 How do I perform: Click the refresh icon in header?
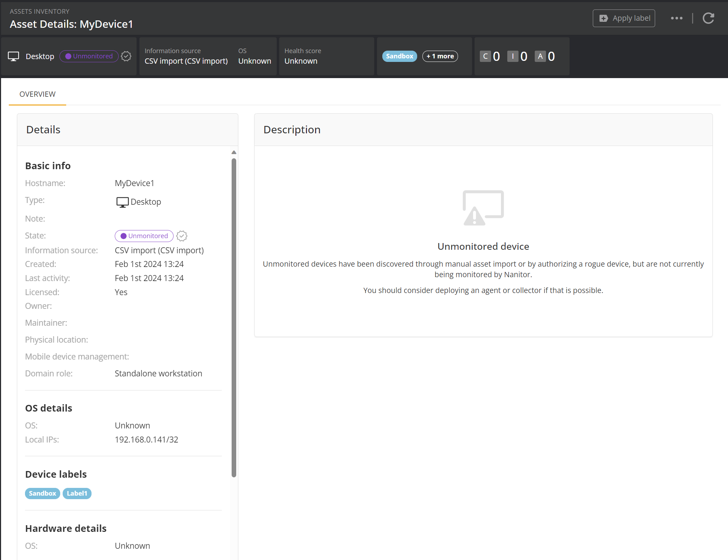tap(708, 18)
